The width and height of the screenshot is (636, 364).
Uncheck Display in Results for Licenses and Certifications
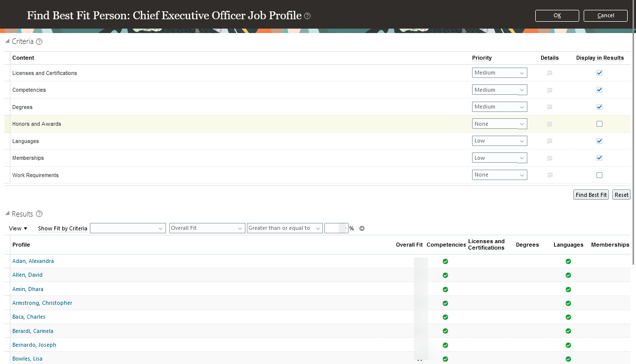tap(599, 73)
